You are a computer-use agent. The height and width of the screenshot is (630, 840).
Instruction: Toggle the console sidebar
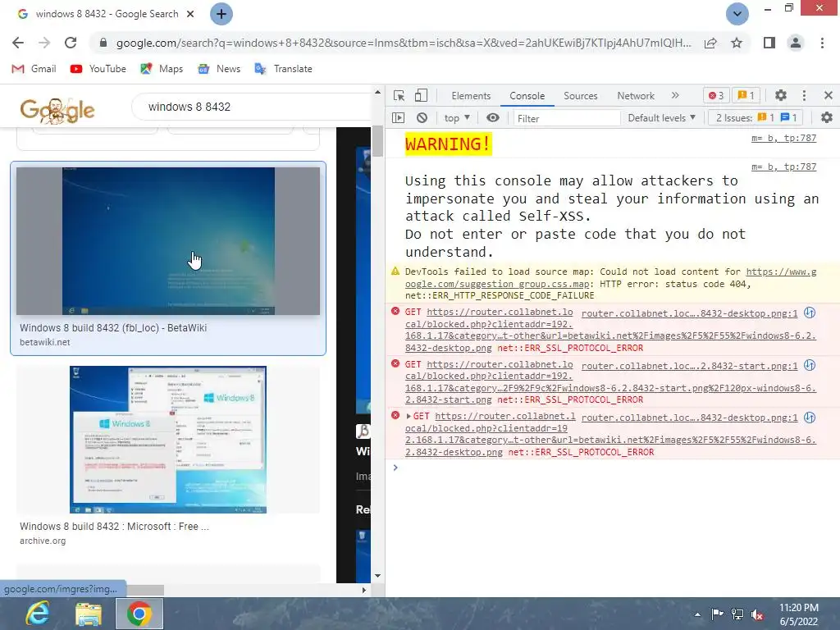pos(398,117)
